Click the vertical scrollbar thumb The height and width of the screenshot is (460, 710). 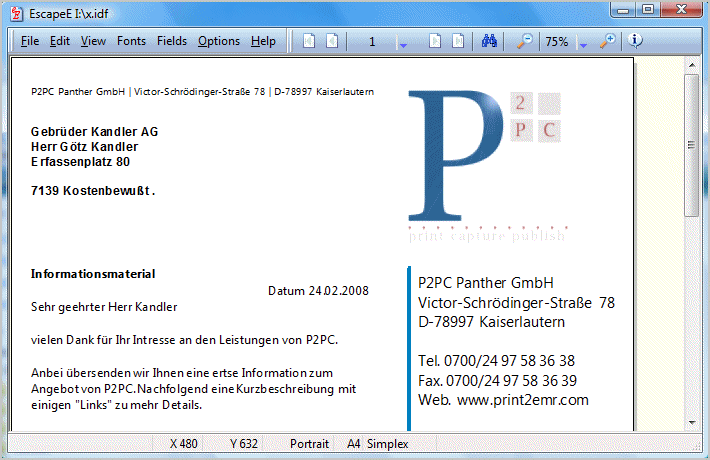[691, 145]
